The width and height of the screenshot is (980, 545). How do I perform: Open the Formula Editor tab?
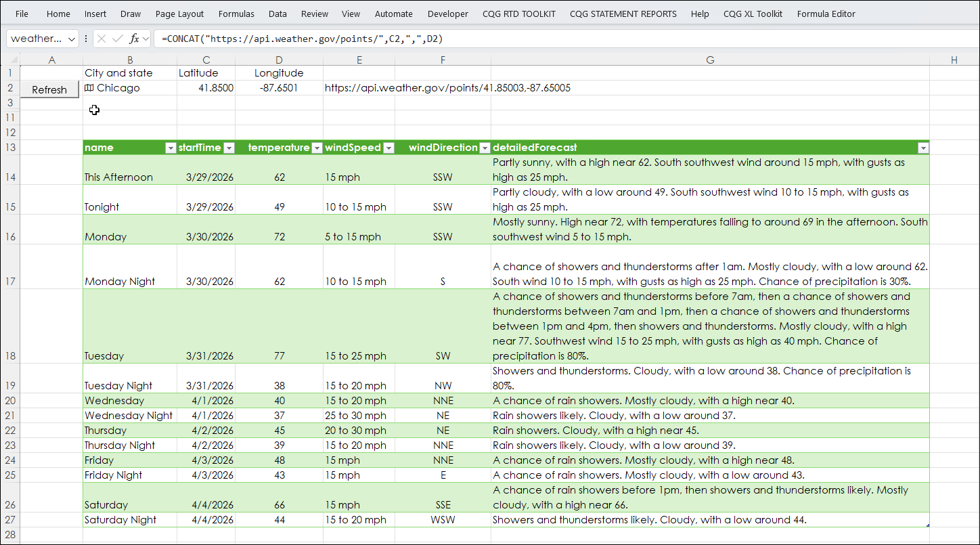[x=826, y=14]
